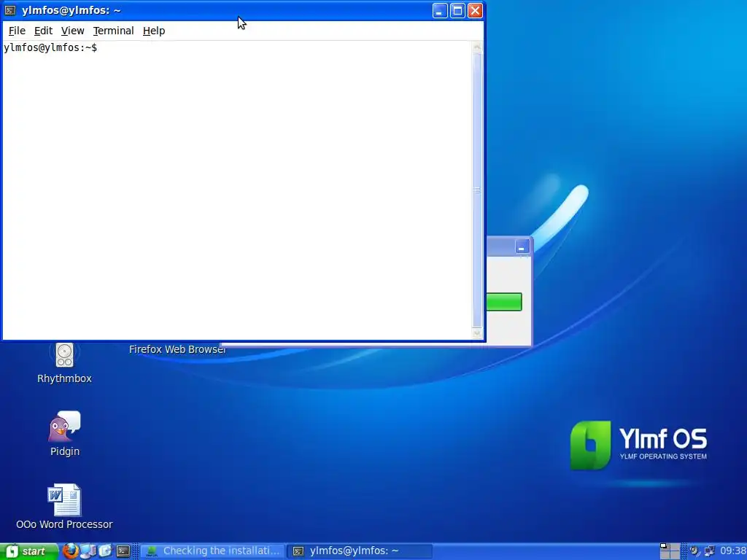Click the workspace switcher top-right desktop
The image size is (747, 560).
(675, 547)
